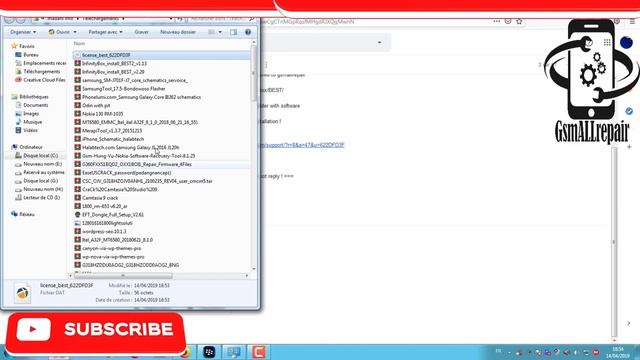
Task: Select the EaseUSCRACK_password file icon
Action: click(x=78, y=173)
